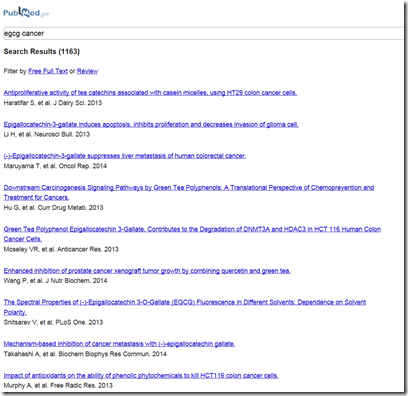Open the DNMT3A and HDAC3 degradation article
The height and width of the screenshot is (396, 408).
(192, 229)
